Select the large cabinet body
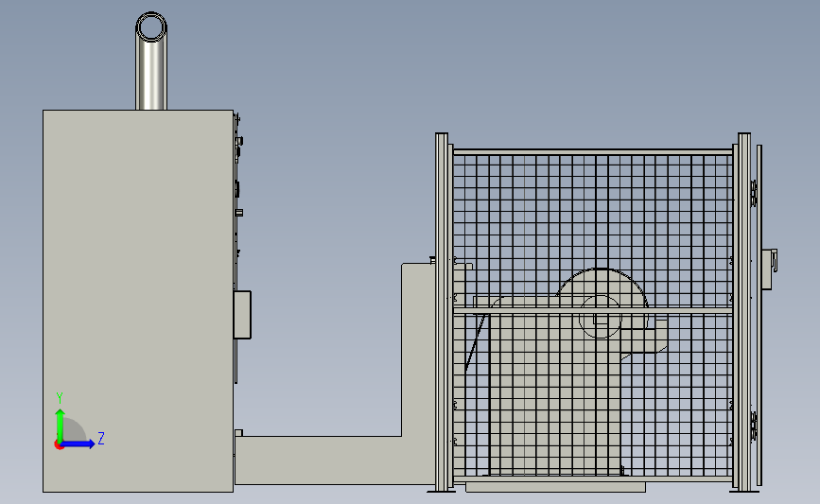Image resolution: width=820 pixels, height=504 pixels. pos(138,301)
